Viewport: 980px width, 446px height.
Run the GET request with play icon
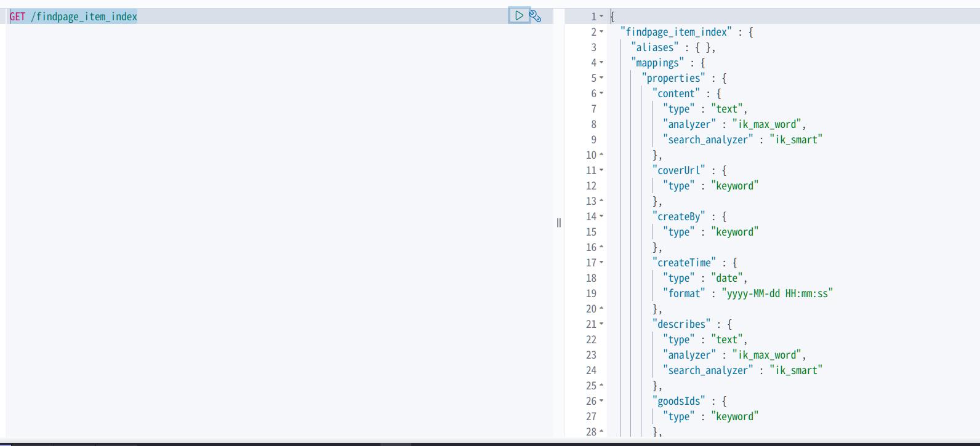click(x=519, y=16)
